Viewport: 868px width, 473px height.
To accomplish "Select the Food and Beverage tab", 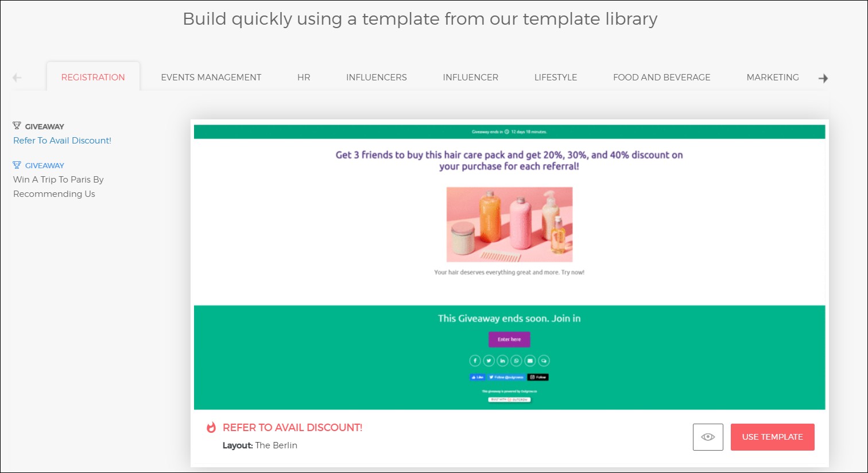I will point(661,77).
